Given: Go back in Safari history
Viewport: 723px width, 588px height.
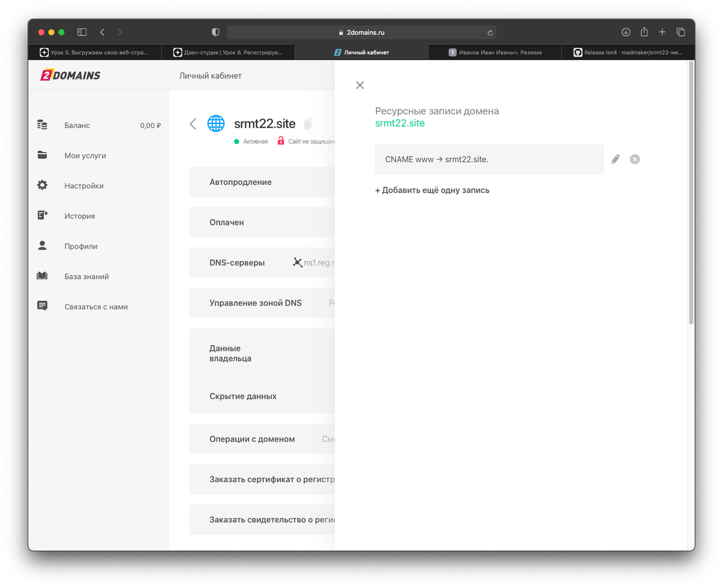Looking at the screenshot, I should pyautogui.click(x=102, y=32).
